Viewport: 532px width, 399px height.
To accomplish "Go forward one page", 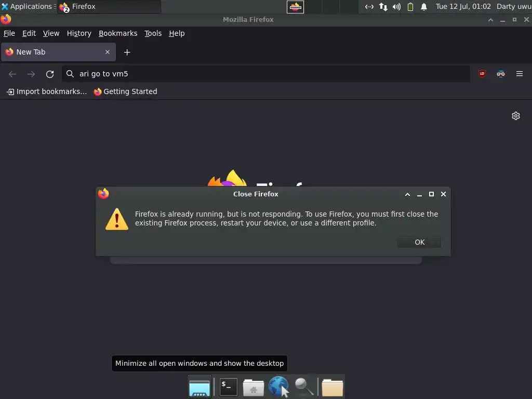I will coord(31,74).
